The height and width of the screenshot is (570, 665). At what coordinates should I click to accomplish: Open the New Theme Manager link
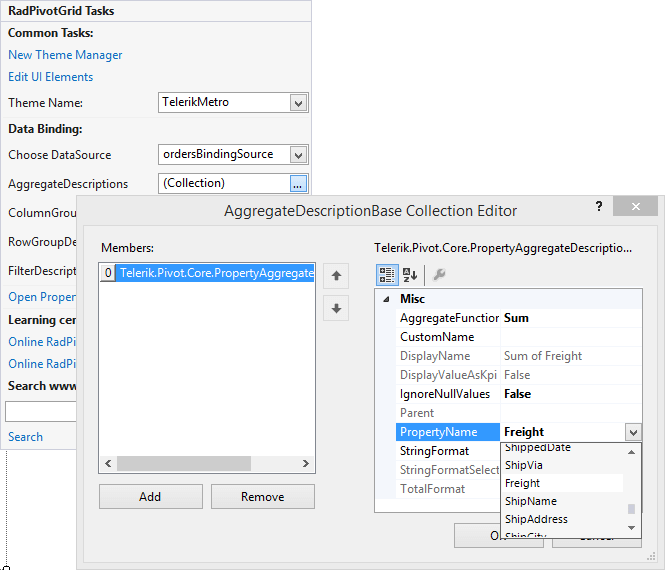point(65,55)
